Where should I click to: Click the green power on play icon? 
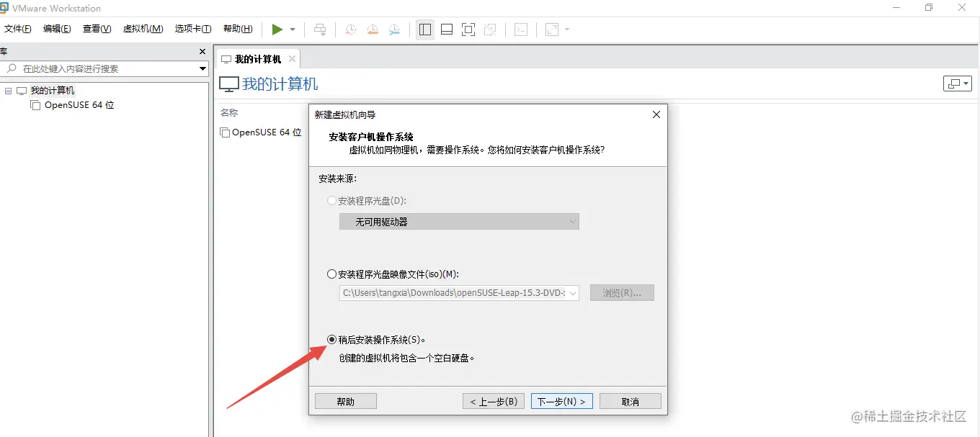point(277,30)
